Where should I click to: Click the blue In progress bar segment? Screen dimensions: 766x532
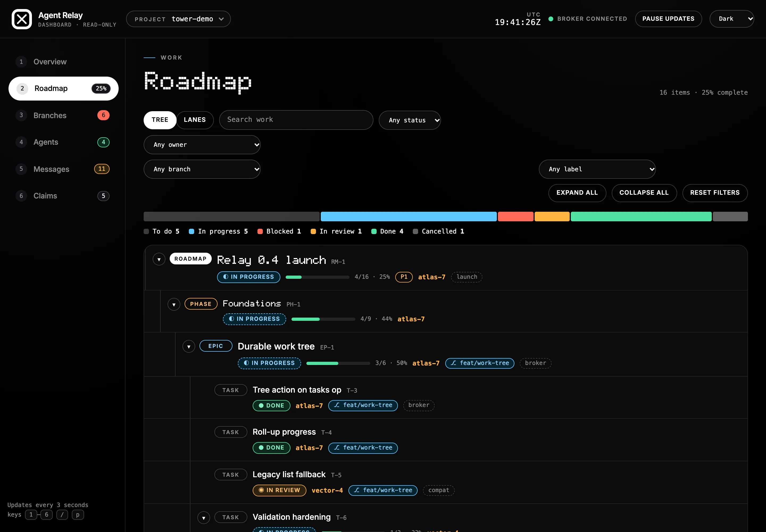click(409, 216)
